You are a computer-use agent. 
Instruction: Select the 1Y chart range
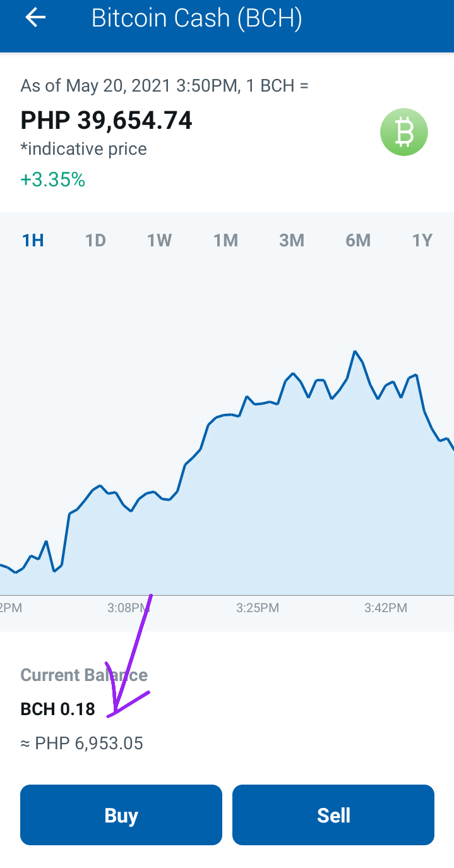[422, 240]
